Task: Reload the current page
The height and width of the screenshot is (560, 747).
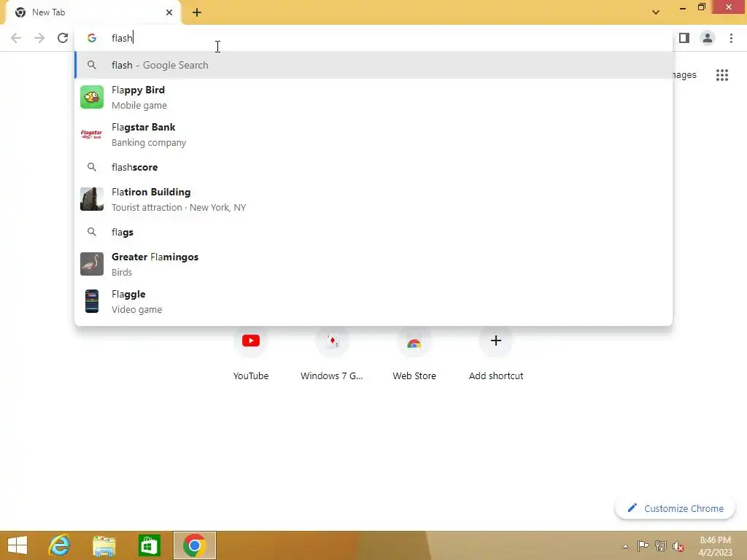Action: [x=63, y=38]
